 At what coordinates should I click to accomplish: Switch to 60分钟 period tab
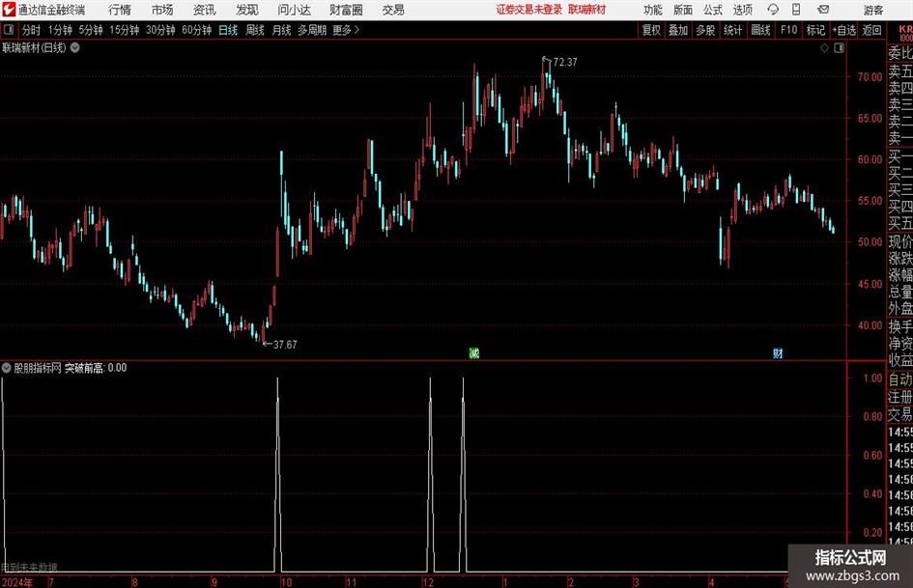pos(197,30)
